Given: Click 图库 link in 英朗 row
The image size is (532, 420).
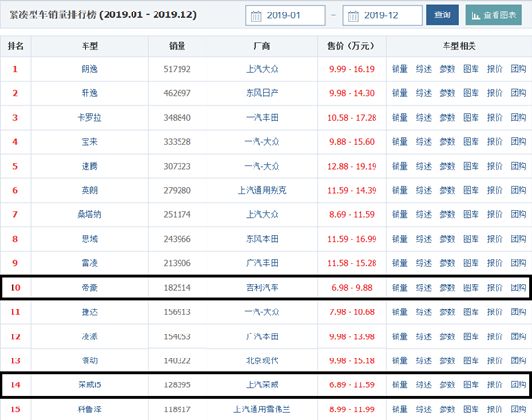Looking at the screenshot, I should point(471,190).
